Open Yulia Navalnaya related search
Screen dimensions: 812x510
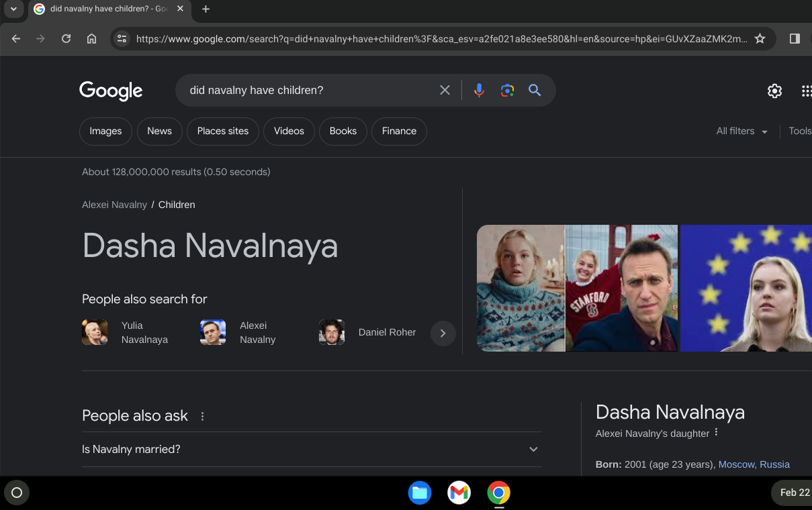pos(144,332)
